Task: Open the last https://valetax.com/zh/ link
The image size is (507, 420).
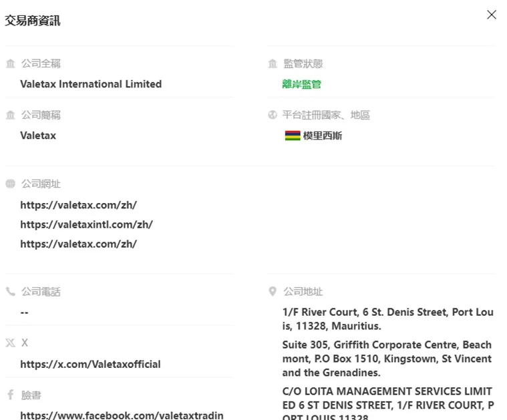Action: click(79, 244)
